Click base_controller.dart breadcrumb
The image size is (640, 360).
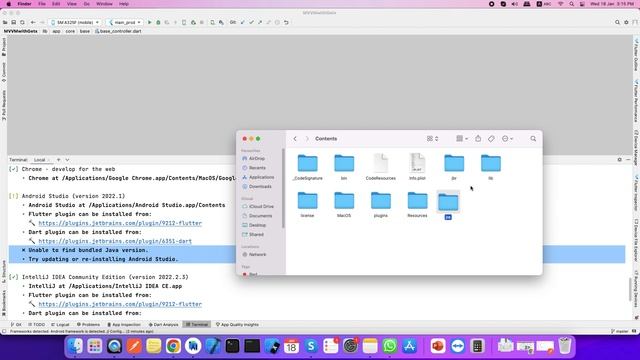pyautogui.click(x=118, y=31)
